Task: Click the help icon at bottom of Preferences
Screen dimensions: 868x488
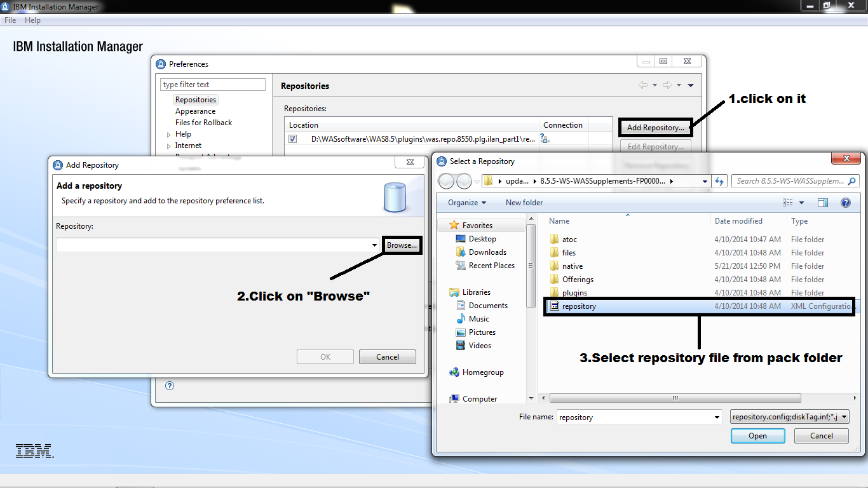Action: click(169, 386)
